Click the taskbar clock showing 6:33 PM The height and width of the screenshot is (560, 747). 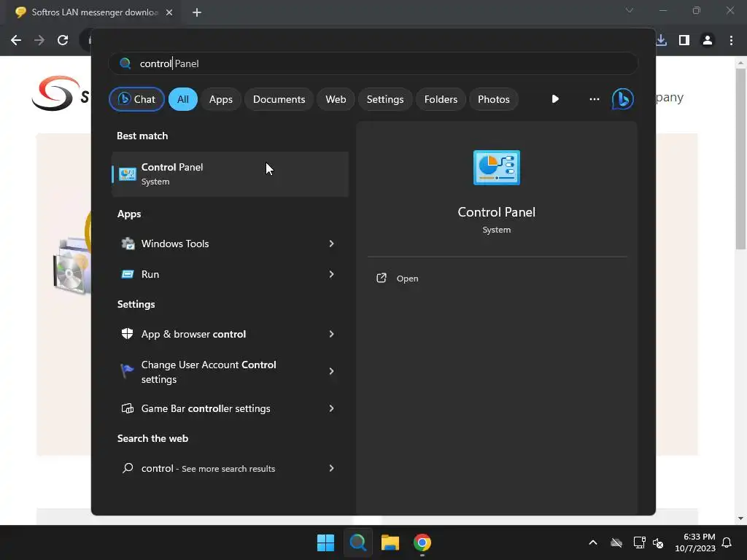coord(695,542)
